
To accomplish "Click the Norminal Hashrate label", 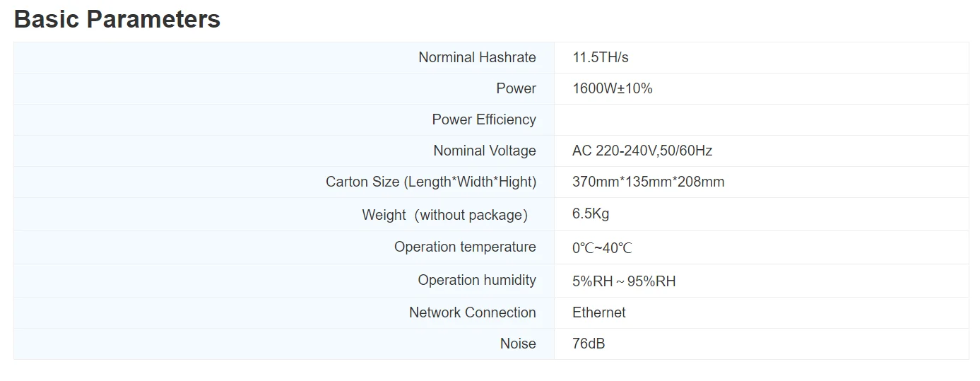I will pos(477,57).
